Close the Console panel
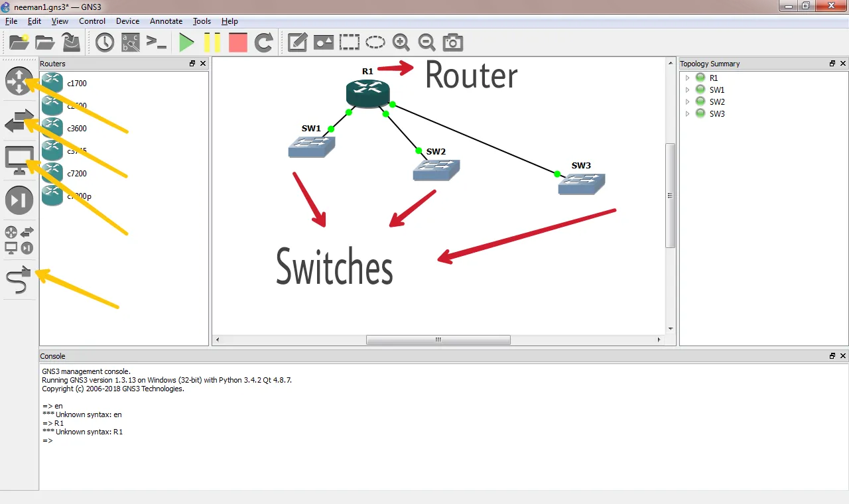 [843, 356]
